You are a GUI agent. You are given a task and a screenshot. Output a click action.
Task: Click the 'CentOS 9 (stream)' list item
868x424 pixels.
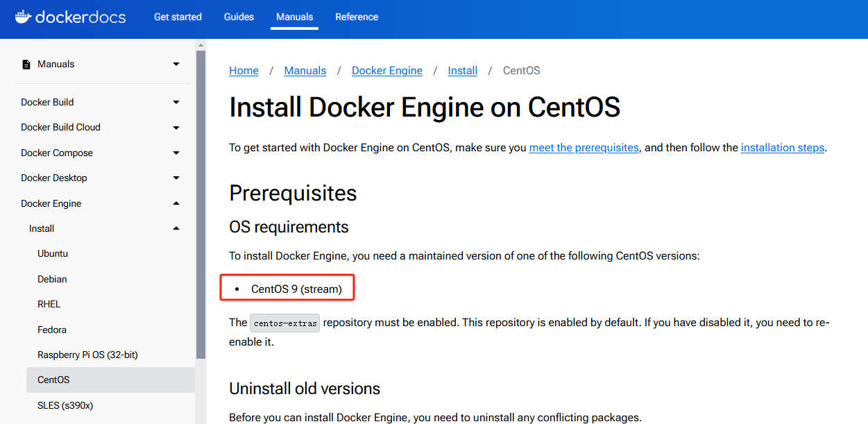click(297, 289)
